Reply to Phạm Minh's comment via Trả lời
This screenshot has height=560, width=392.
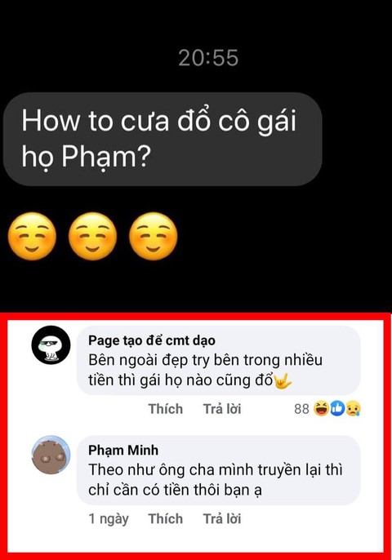point(222,518)
